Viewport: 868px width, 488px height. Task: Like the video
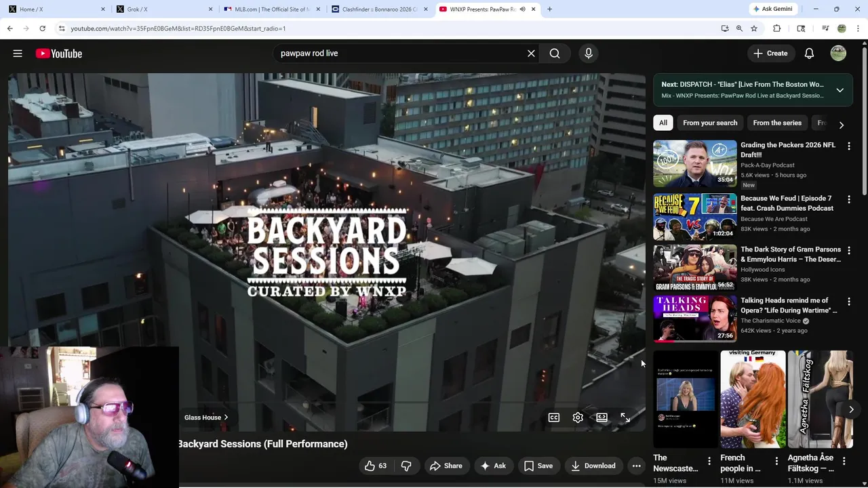pyautogui.click(x=376, y=466)
